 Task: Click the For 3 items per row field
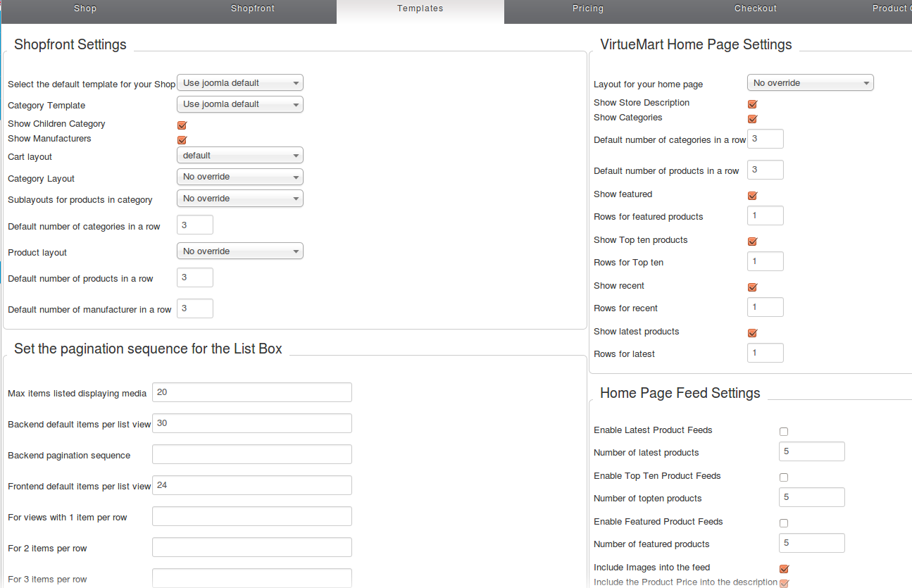252,578
